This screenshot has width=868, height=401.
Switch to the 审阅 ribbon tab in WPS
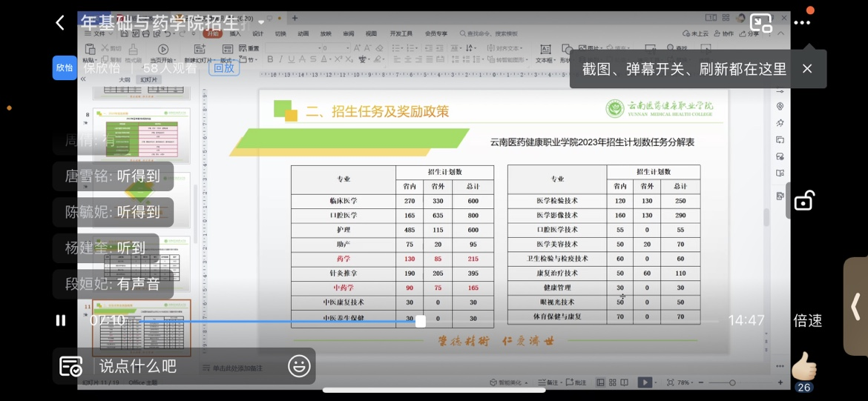point(349,34)
